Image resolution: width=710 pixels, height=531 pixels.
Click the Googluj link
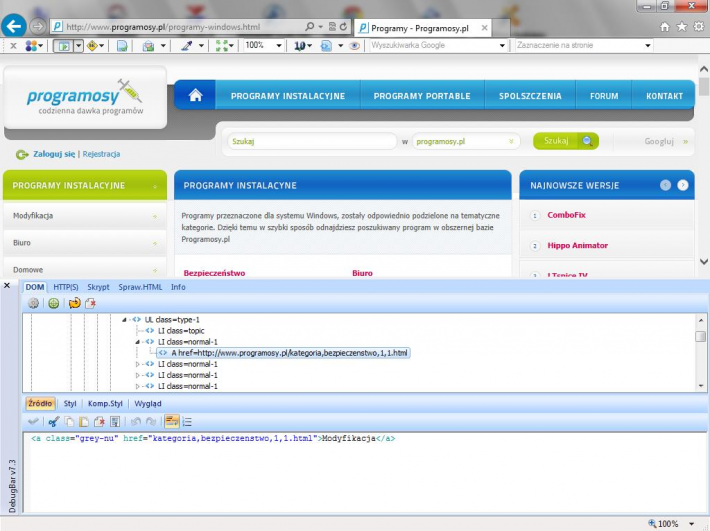659,141
